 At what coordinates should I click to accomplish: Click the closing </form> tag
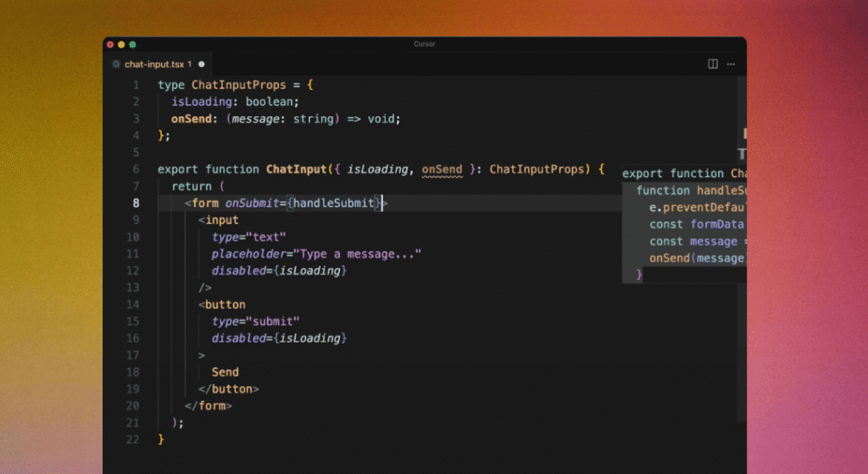[x=209, y=406]
